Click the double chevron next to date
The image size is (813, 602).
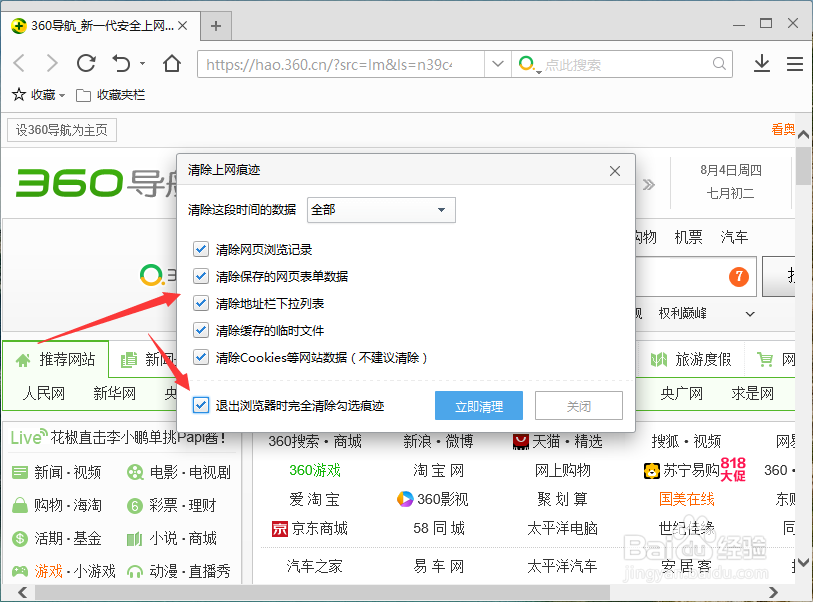649,185
